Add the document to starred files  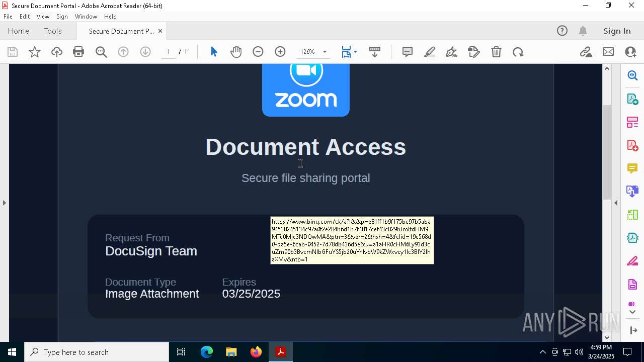[x=35, y=52]
